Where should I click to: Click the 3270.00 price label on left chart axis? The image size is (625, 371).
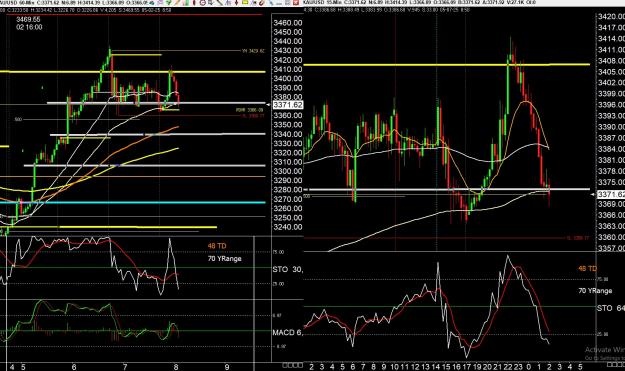pyautogui.click(x=287, y=199)
